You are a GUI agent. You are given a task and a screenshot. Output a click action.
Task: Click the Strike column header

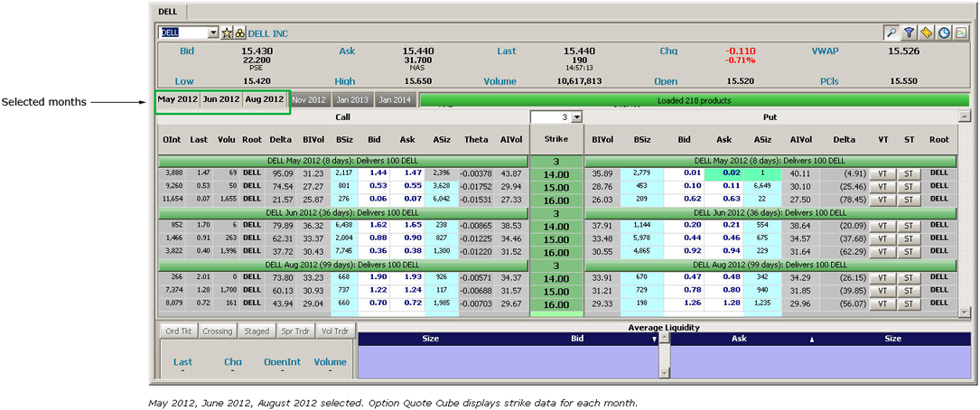555,140
